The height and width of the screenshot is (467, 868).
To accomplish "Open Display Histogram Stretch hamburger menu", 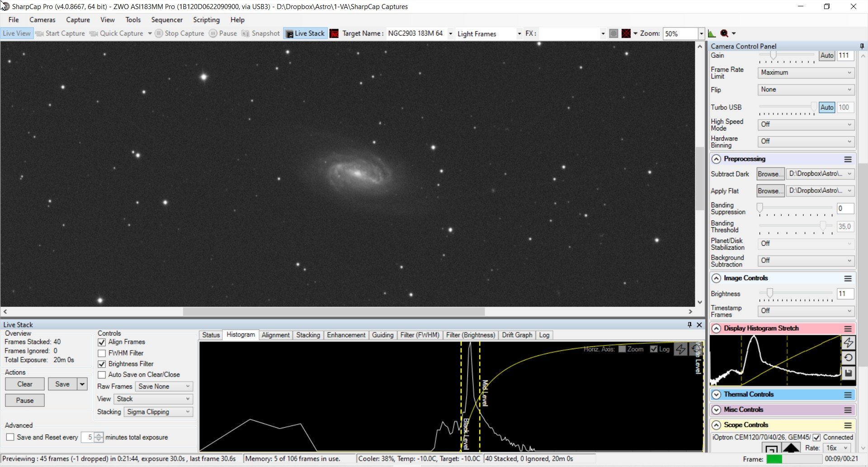I will pyautogui.click(x=848, y=329).
